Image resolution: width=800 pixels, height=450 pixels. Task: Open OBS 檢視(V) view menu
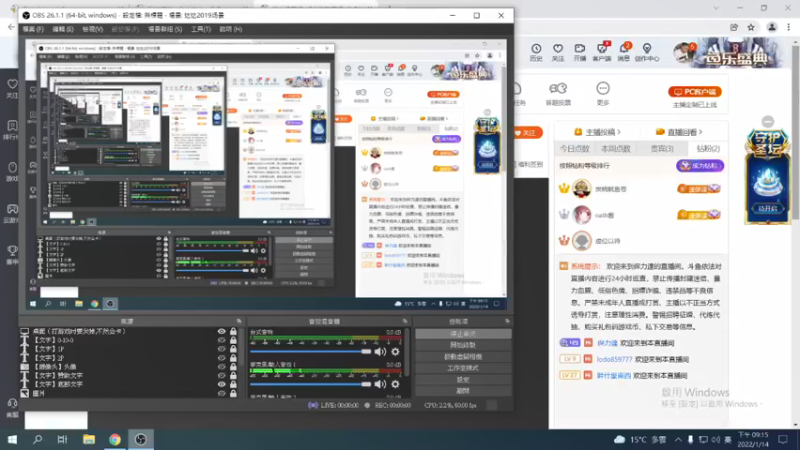[92, 29]
